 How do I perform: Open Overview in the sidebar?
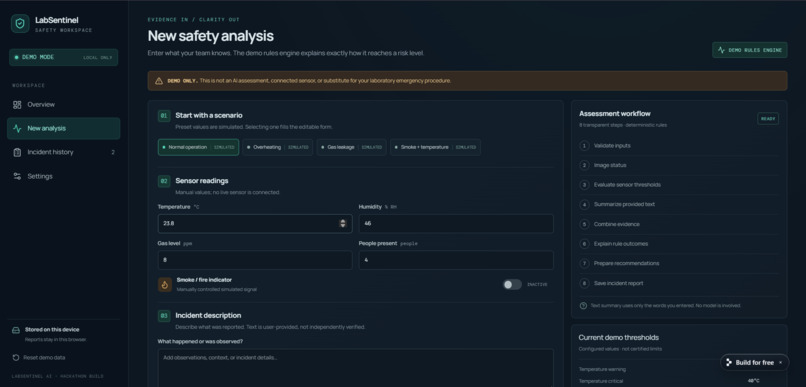tap(64, 104)
